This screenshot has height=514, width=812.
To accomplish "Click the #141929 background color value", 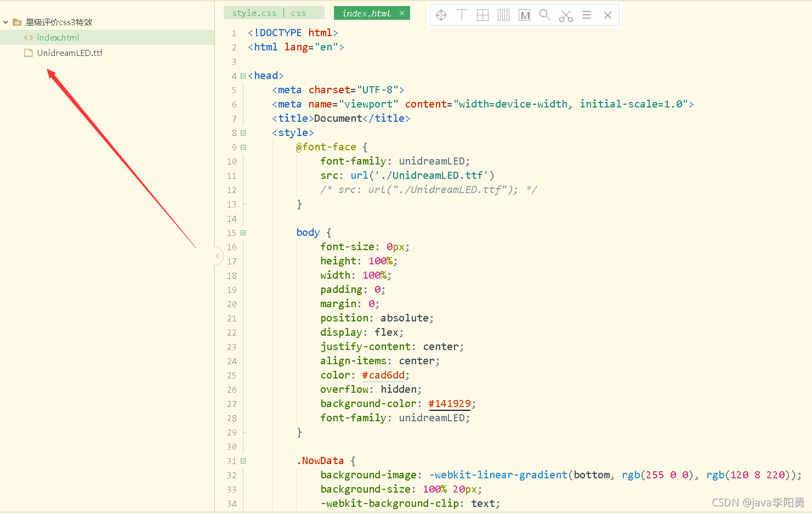I will tap(450, 404).
